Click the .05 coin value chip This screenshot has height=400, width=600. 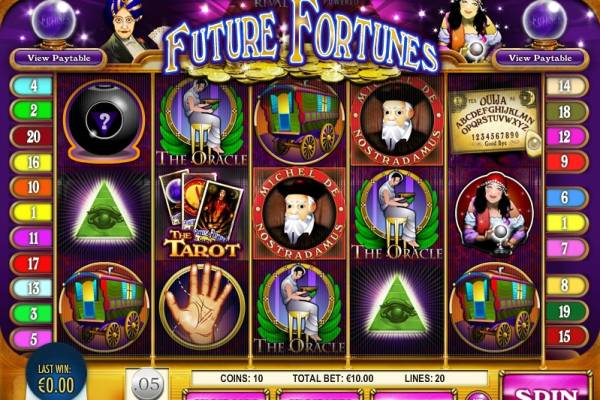[148, 384]
